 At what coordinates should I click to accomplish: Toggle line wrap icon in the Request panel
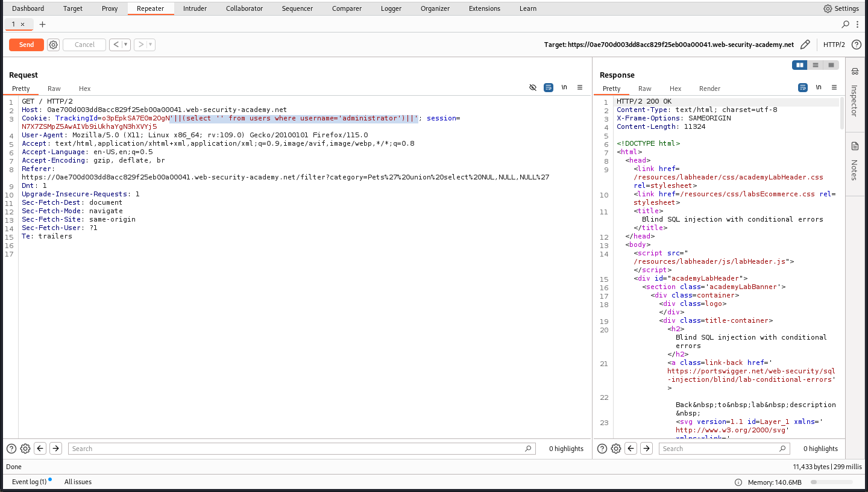coord(549,87)
